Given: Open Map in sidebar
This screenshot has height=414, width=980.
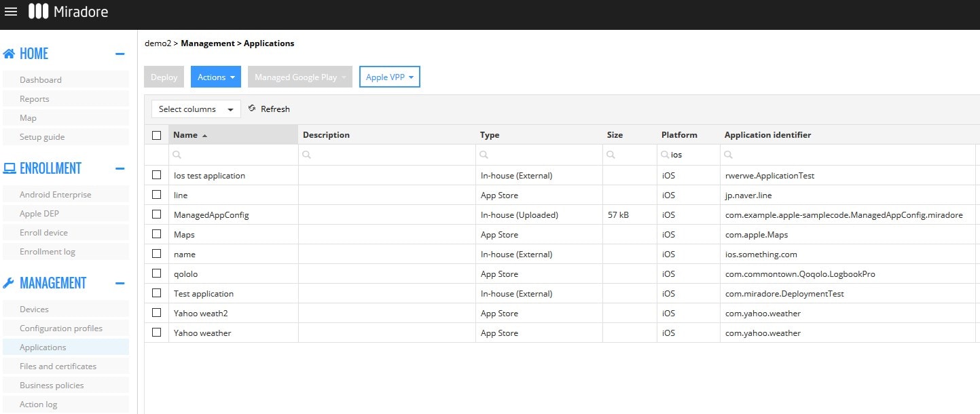Looking at the screenshot, I should click(65, 117).
